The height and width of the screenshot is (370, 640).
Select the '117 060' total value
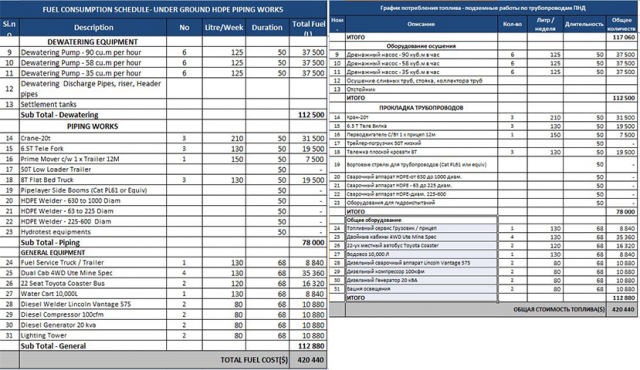(622, 37)
